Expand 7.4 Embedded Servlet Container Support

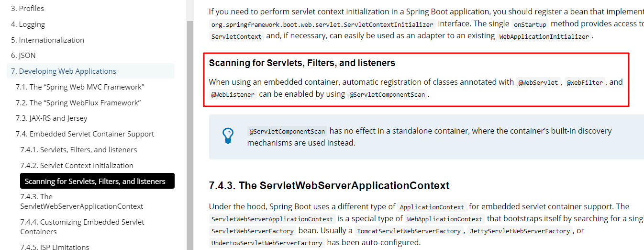pos(85,134)
